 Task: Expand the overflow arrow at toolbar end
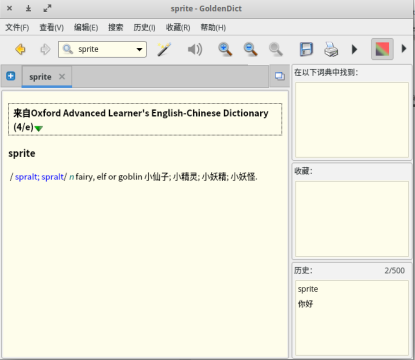(404, 49)
